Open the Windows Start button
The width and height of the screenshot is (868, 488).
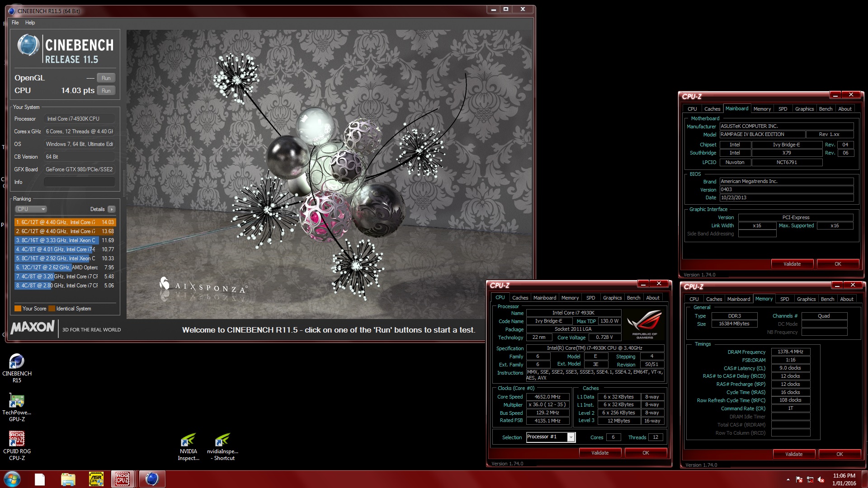(x=12, y=479)
